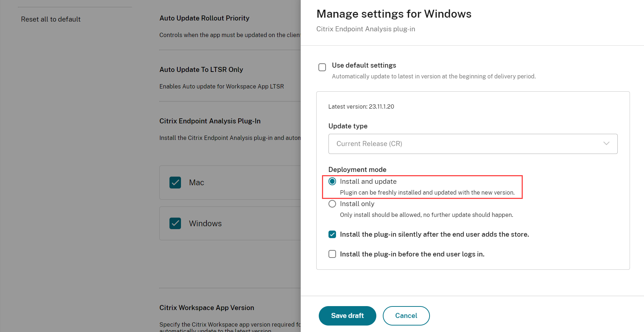Enable install plug-in before user logs in
This screenshot has width=644, height=332.
(x=332, y=254)
